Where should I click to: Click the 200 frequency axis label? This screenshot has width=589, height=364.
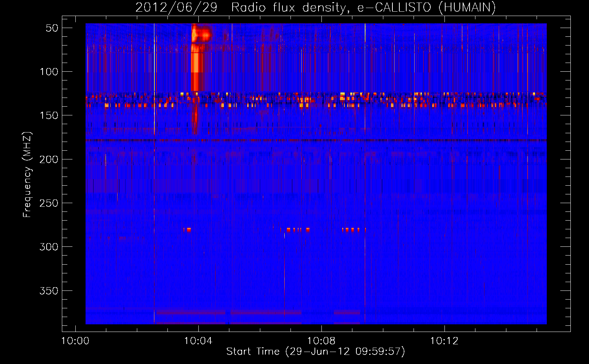(x=49, y=159)
